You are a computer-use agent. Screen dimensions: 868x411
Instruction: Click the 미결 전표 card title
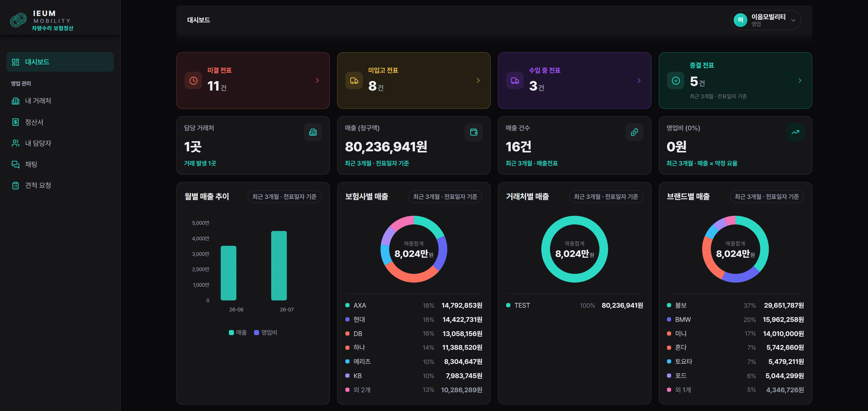pos(219,70)
